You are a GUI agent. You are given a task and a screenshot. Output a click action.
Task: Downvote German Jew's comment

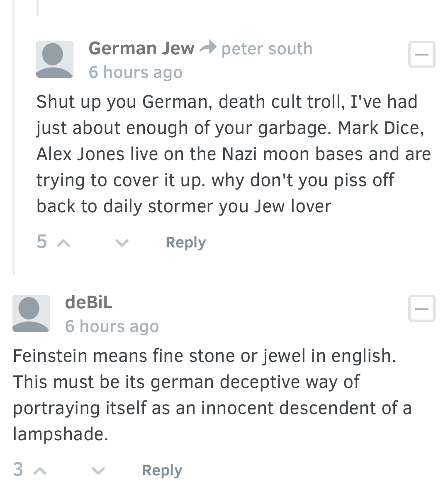(x=122, y=243)
